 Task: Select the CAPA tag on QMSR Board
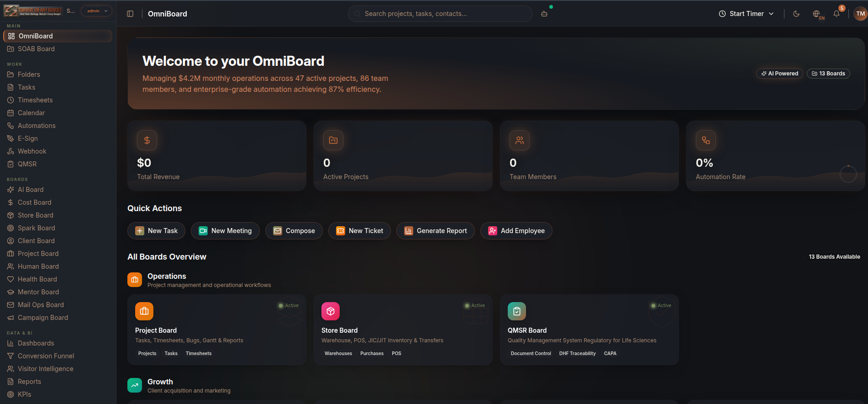(x=610, y=353)
